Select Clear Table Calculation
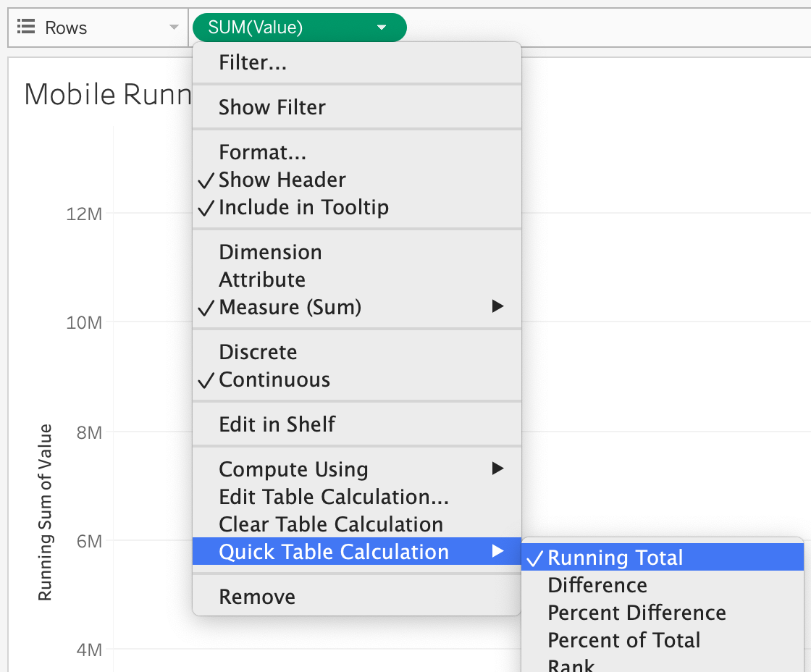Viewport: 811px width, 672px height. [356, 524]
